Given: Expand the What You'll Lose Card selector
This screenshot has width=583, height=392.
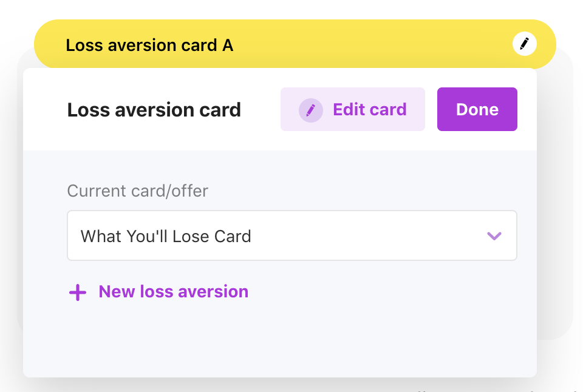Looking at the screenshot, I should pyautogui.click(x=291, y=235).
